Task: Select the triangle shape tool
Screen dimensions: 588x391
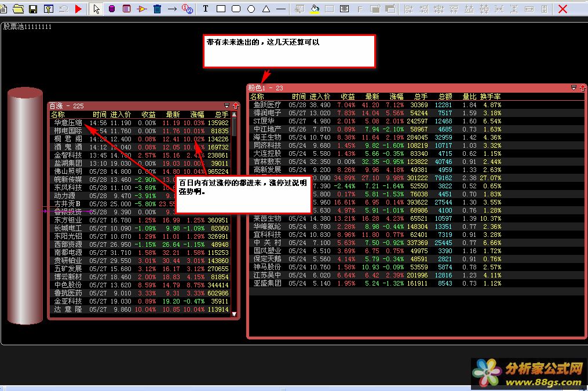Action: click(266, 9)
